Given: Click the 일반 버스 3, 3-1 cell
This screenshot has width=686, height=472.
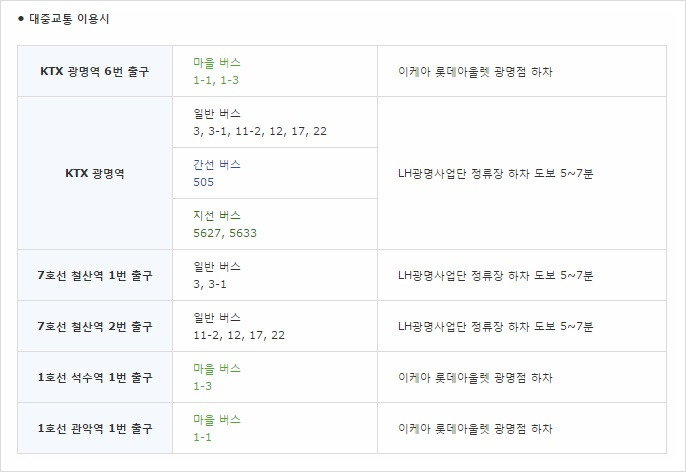Looking at the screenshot, I should coord(275,275).
